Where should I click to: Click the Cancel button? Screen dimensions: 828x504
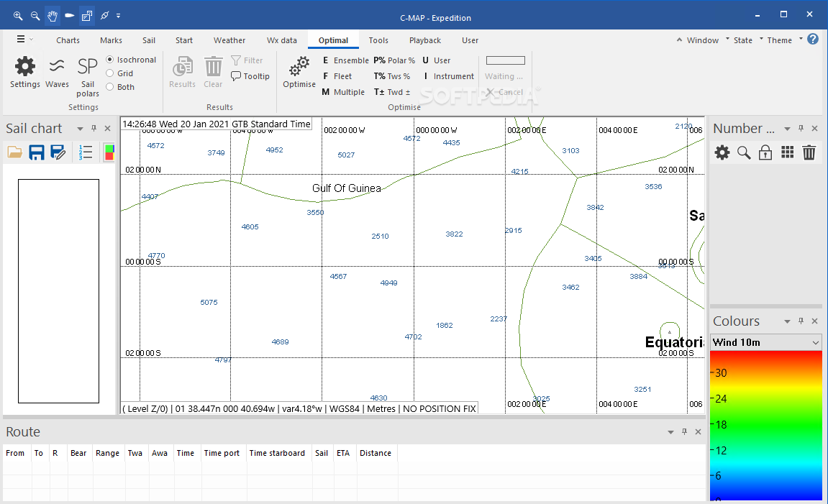coord(504,92)
